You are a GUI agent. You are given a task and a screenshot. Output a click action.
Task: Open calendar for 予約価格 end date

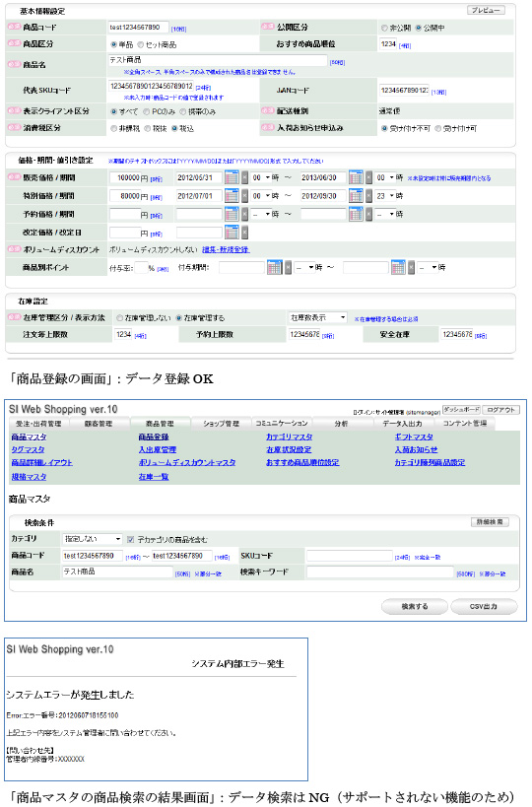[x=356, y=214]
